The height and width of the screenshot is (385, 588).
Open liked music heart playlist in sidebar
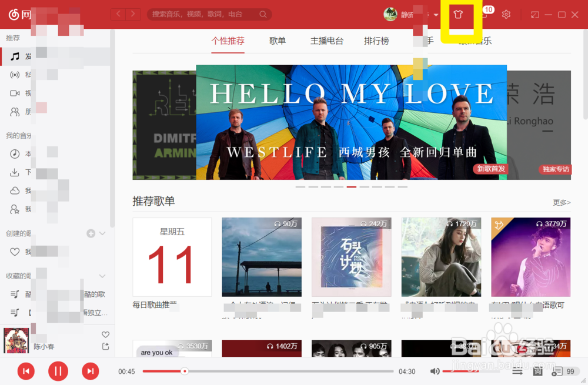tap(15, 252)
